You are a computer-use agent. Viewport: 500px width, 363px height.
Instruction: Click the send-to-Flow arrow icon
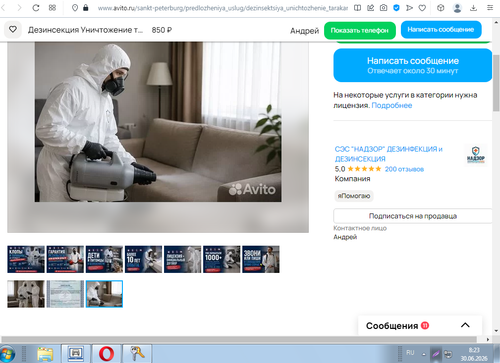click(409, 8)
